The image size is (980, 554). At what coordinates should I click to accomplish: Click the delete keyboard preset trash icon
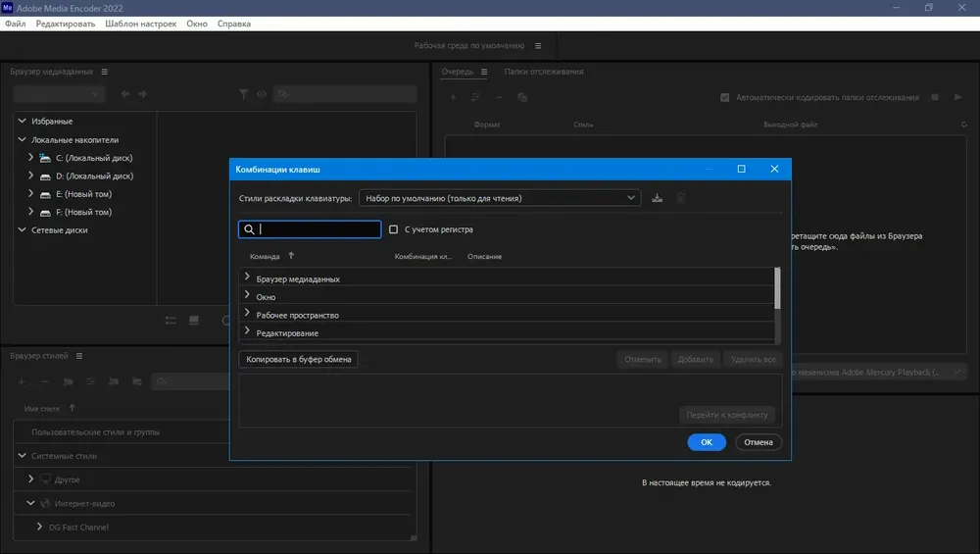[681, 198]
